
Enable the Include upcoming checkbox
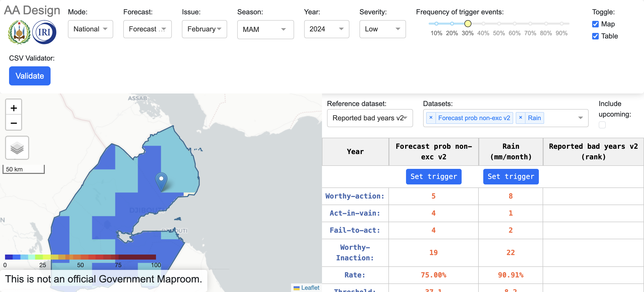[x=602, y=125]
